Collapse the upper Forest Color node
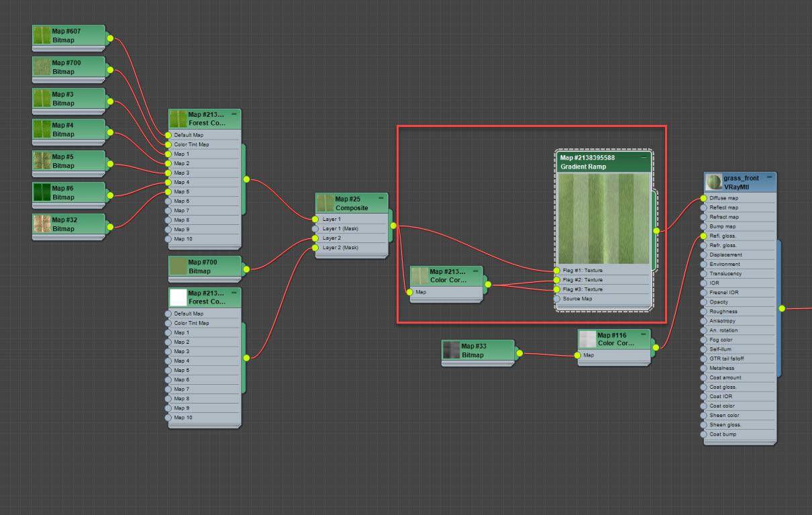 (x=233, y=113)
